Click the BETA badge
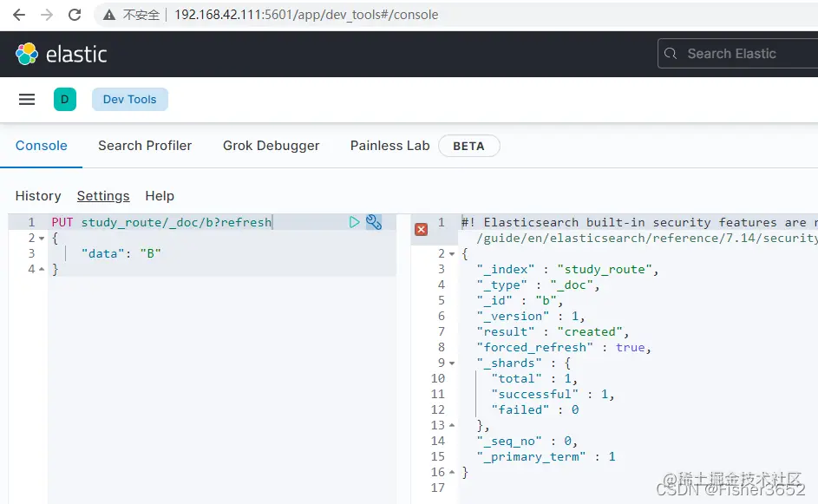 (x=469, y=146)
